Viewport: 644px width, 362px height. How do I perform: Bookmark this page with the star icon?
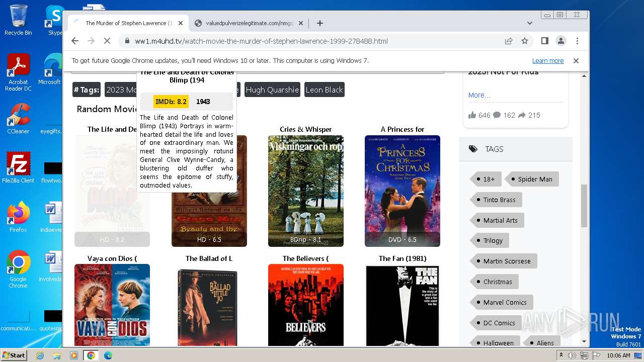pyautogui.click(x=525, y=41)
